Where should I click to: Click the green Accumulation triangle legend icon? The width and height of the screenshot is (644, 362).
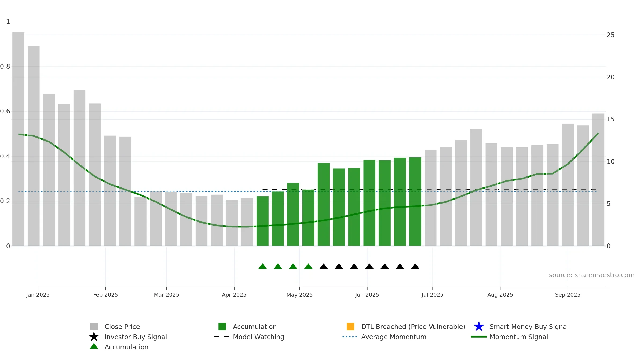pyautogui.click(x=94, y=346)
